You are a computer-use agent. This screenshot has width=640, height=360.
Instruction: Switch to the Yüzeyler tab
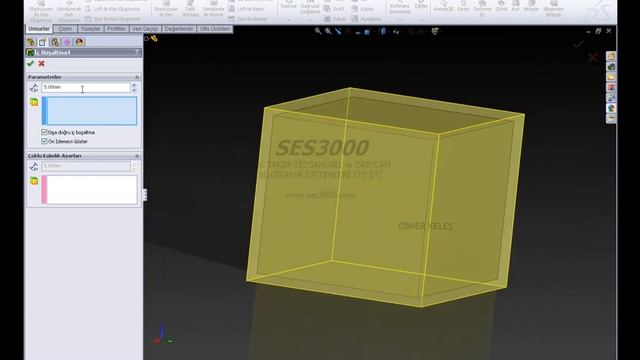pyautogui.click(x=90, y=29)
